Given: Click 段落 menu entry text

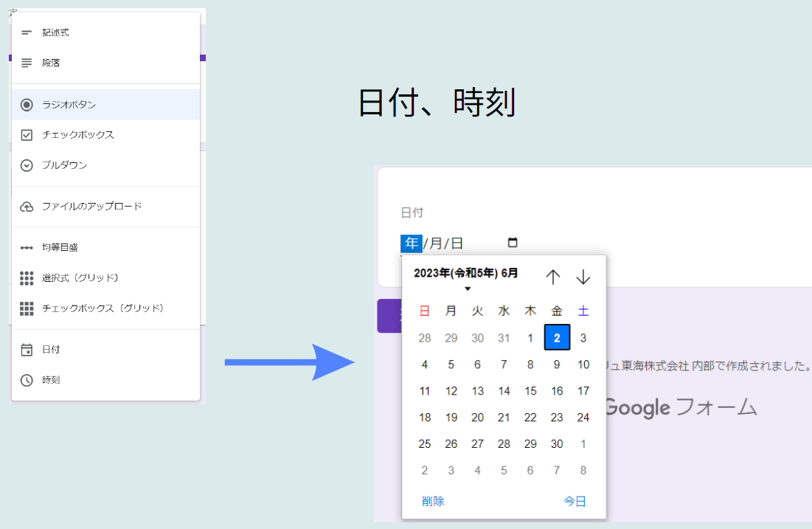Looking at the screenshot, I should (51, 63).
